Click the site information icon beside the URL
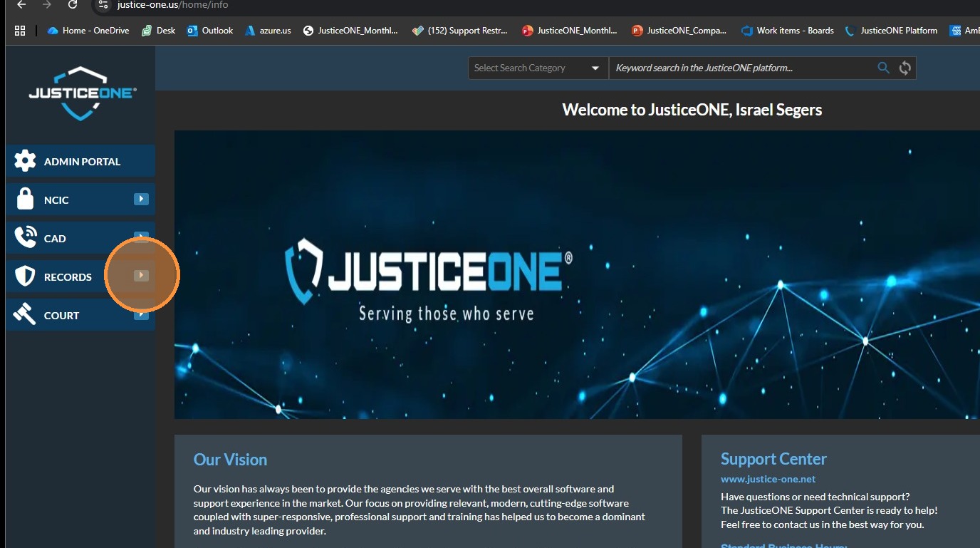The image size is (980, 548). [x=104, y=5]
